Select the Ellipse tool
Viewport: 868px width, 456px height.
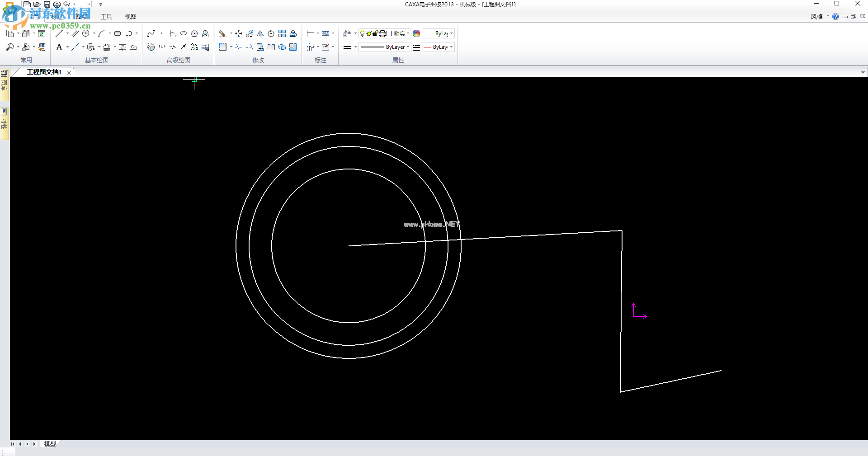pyautogui.click(x=184, y=33)
